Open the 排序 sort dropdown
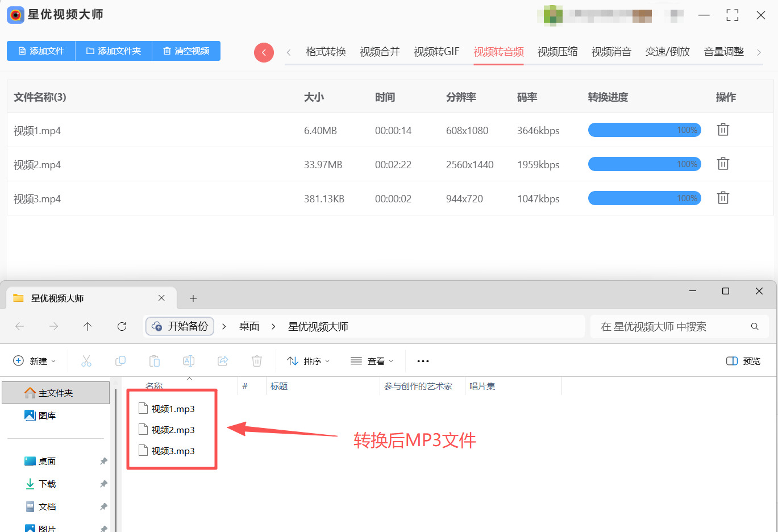Image resolution: width=778 pixels, height=532 pixels. (309, 361)
